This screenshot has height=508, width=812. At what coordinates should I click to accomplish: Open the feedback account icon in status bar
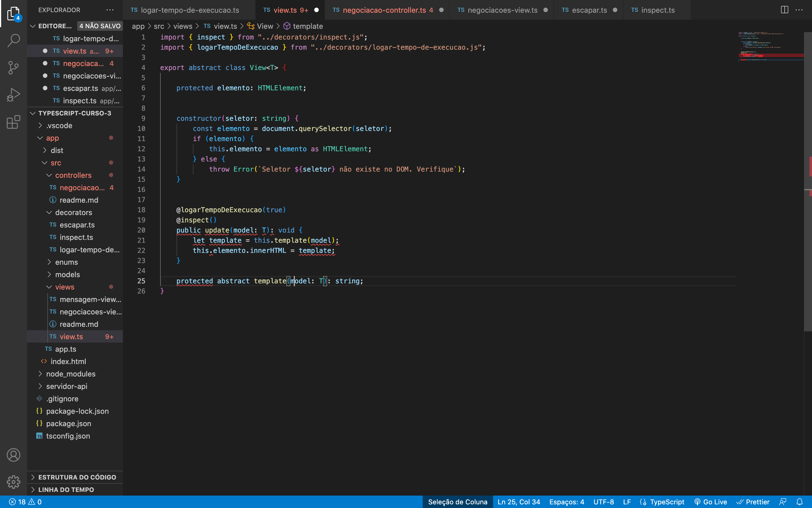pyautogui.click(x=783, y=502)
